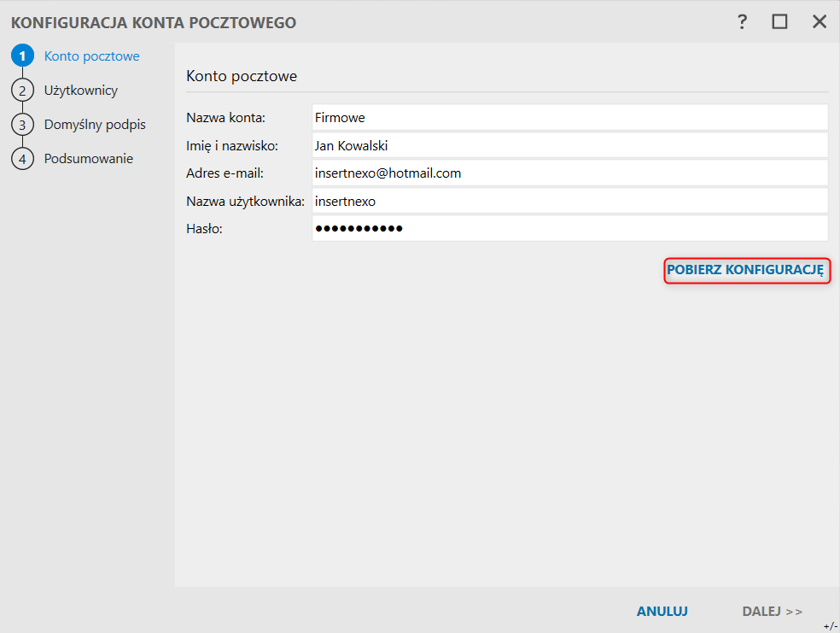Image resolution: width=840 pixels, height=633 pixels.
Task: Focus the Hasło password field
Action: click(569, 229)
